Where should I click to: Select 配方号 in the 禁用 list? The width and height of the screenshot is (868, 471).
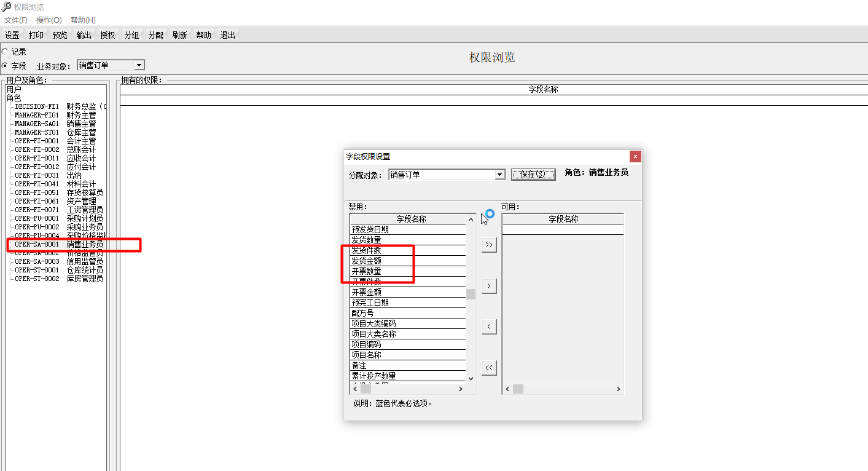pyautogui.click(x=408, y=313)
